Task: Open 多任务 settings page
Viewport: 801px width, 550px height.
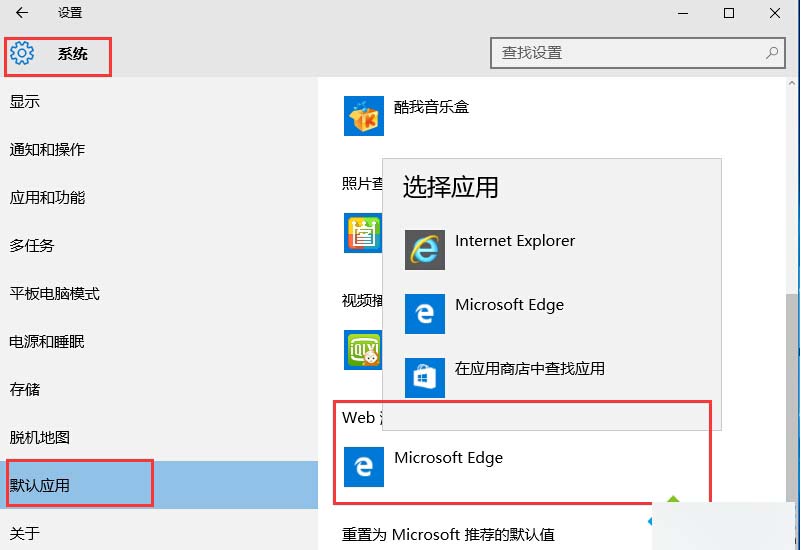Action: pyautogui.click(x=158, y=246)
